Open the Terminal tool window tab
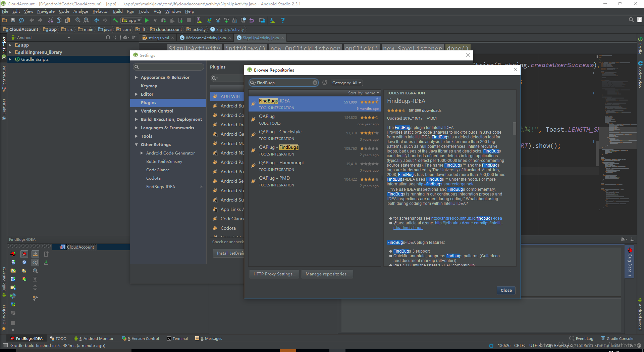Screen dimensions: 644x352 (177, 339)
